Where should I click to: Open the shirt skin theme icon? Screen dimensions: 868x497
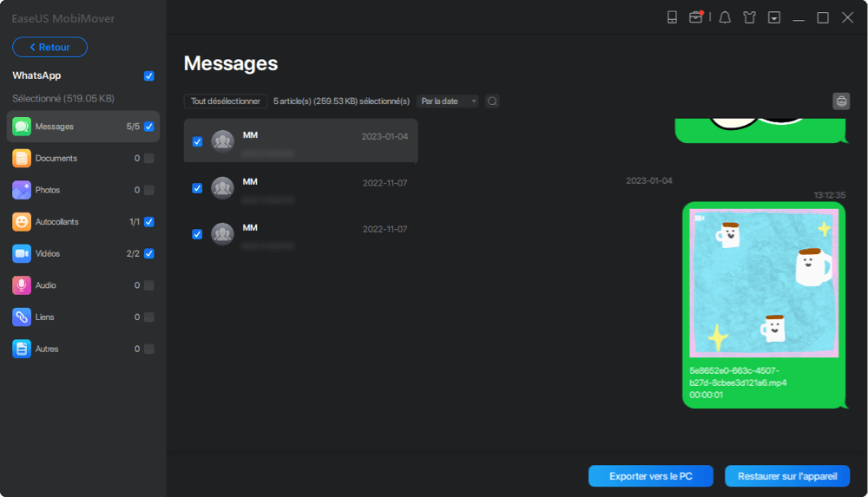[750, 17]
